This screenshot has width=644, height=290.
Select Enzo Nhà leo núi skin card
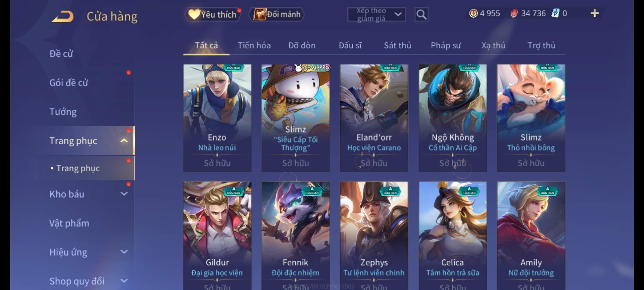point(217,118)
